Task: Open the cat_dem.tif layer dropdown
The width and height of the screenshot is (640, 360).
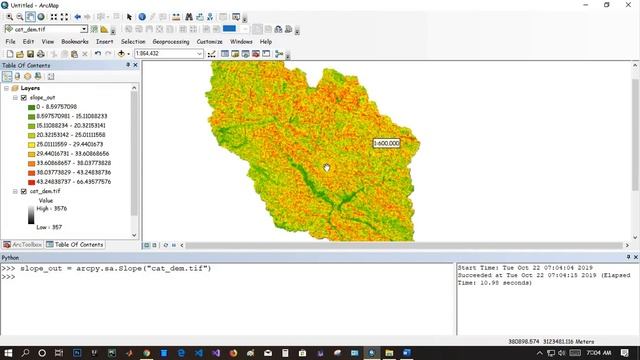Action: tap(84, 29)
